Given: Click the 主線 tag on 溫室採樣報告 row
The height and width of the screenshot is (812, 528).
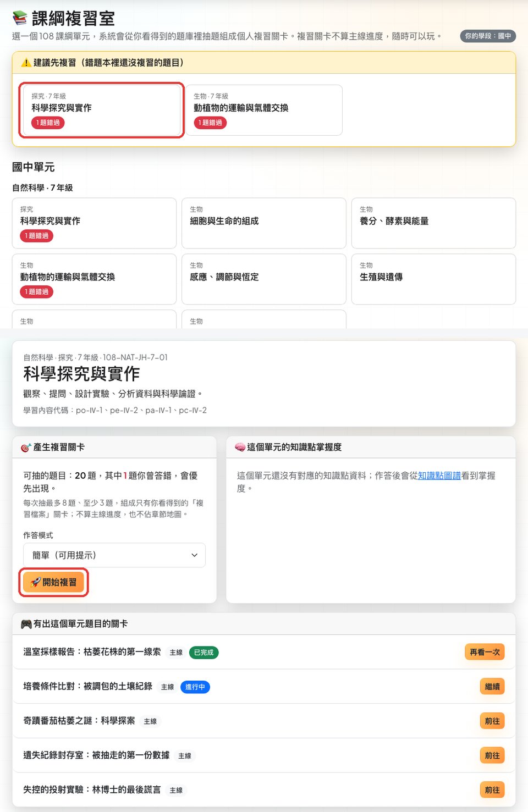Looking at the screenshot, I should [176, 653].
